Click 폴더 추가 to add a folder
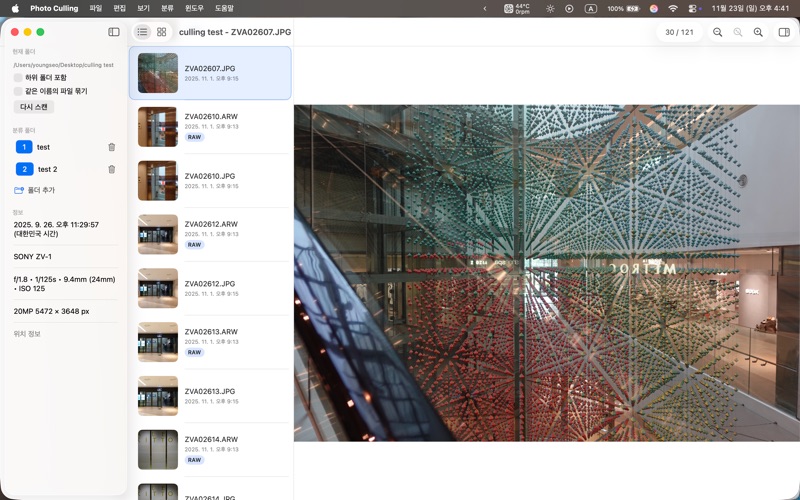The image size is (800, 500). coord(34,190)
